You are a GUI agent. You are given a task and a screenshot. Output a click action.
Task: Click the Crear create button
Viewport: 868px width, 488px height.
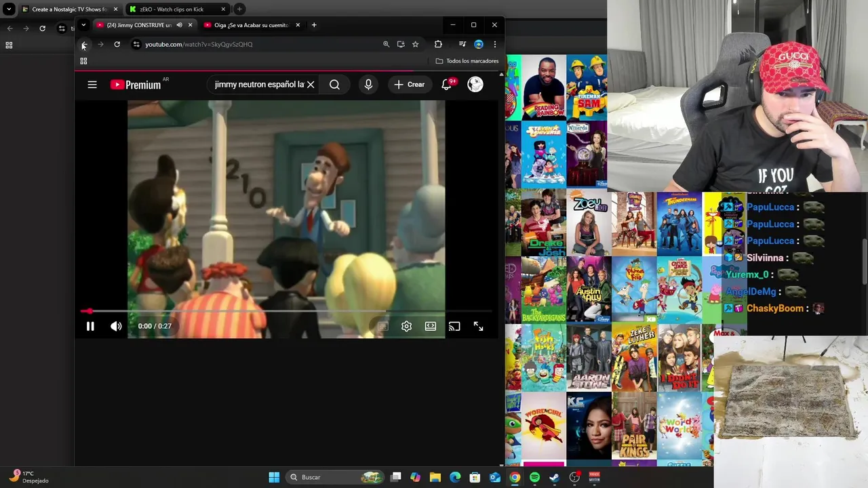[410, 85]
